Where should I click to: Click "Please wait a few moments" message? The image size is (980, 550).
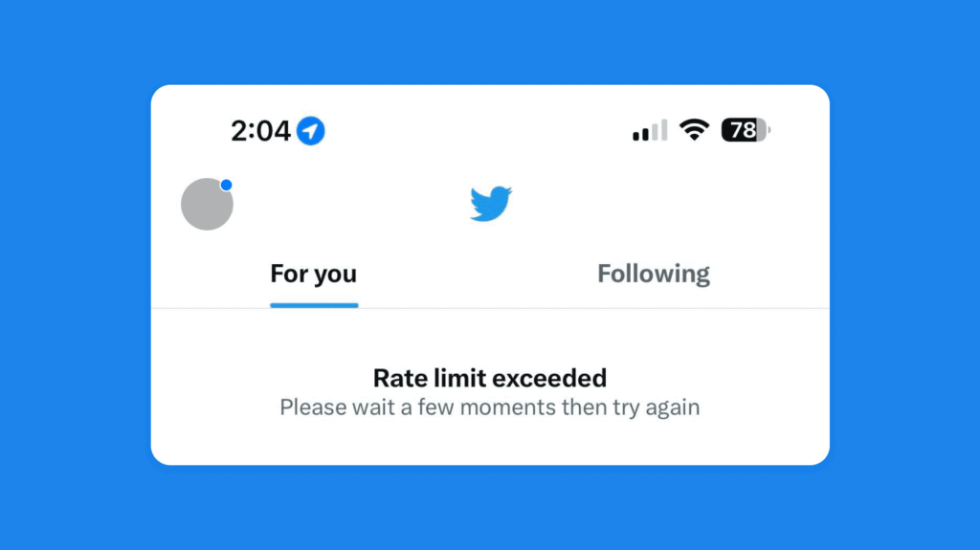(490, 407)
